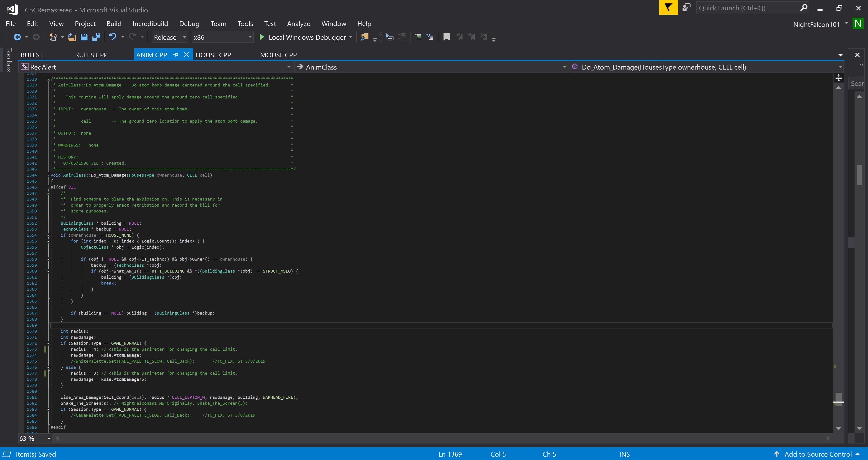Screen dimensions: 868x460
Task: Collapse the else block at line 1376
Action: [48, 367]
